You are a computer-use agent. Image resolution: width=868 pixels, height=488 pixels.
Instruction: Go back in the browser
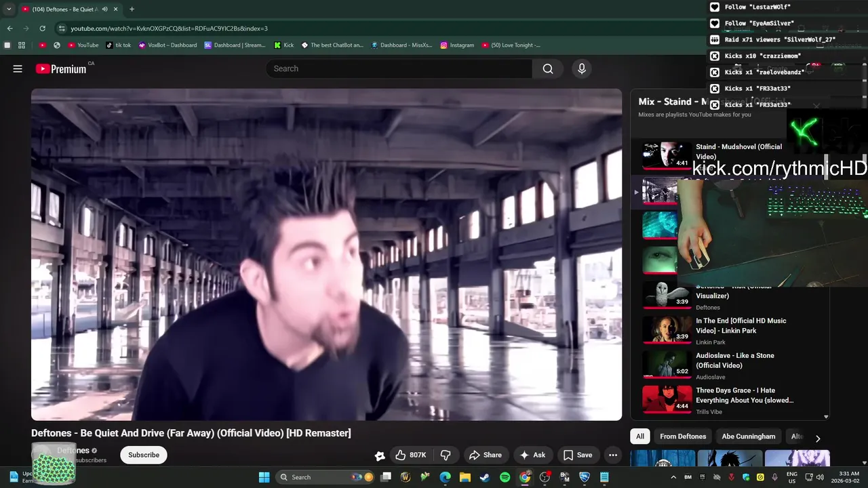pos(9,28)
